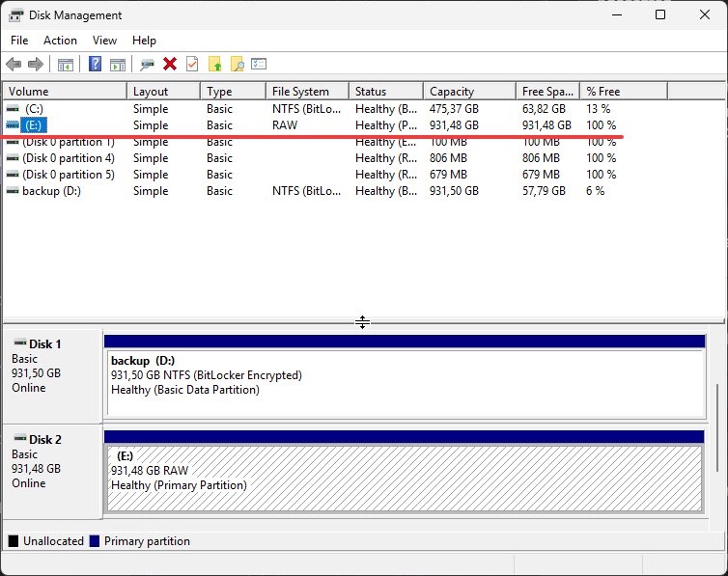The width and height of the screenshot is (728, 576).
Task: Click 806 MB capacity cell
Action: 448,158
